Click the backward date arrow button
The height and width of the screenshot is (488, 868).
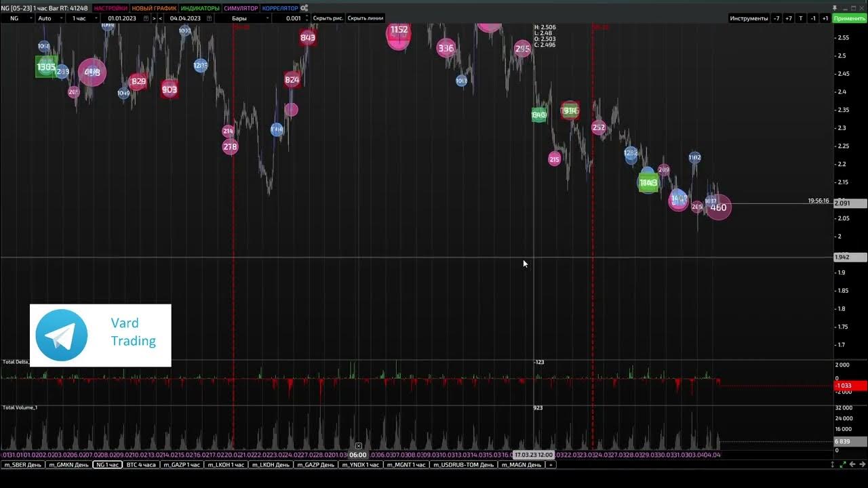click(x=160, y=18)
